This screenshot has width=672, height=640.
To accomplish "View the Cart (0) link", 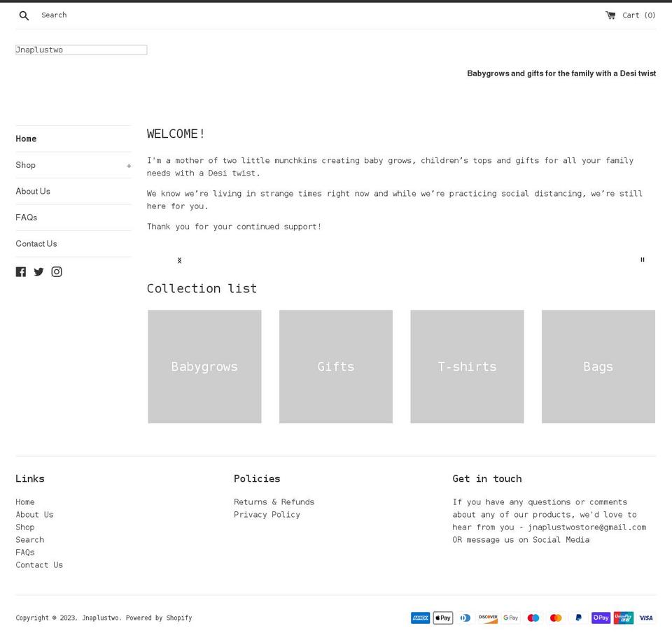I will 631,15.
